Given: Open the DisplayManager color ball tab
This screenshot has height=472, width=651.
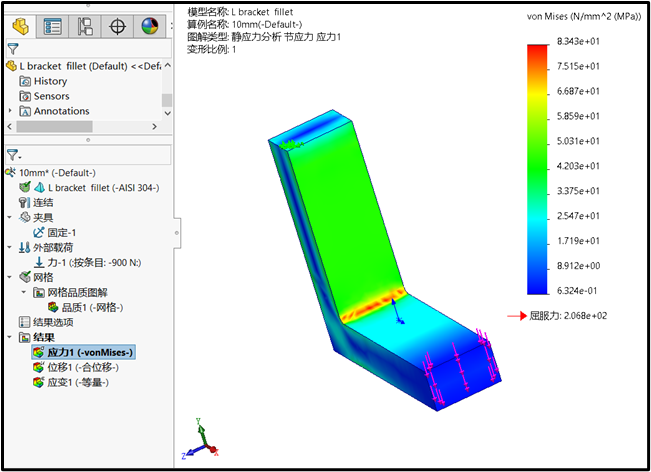Looking at the screenshot, I should 149,26.
